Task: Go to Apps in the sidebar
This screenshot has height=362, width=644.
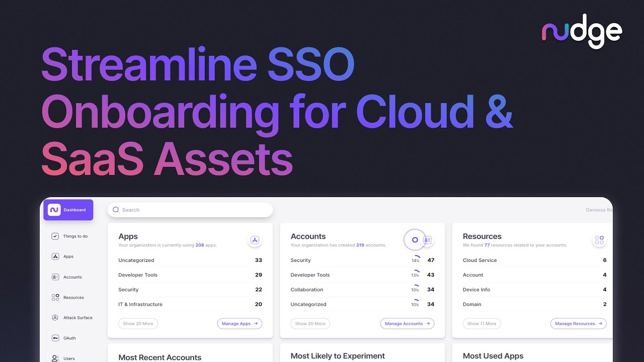Action: tap(62, 256)
